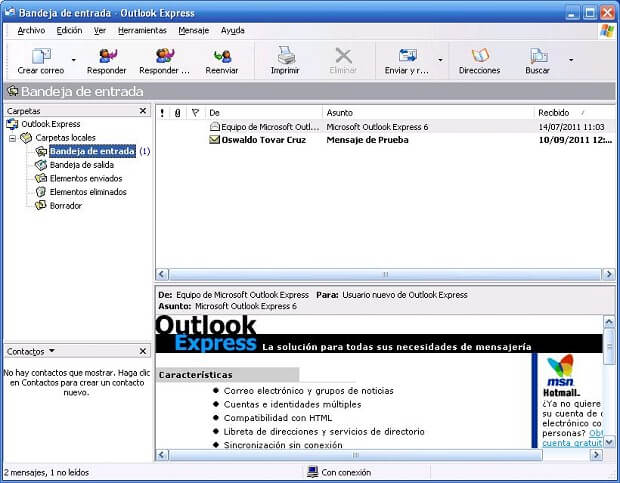Click the Buscar toolbar icon

point(538,56)
